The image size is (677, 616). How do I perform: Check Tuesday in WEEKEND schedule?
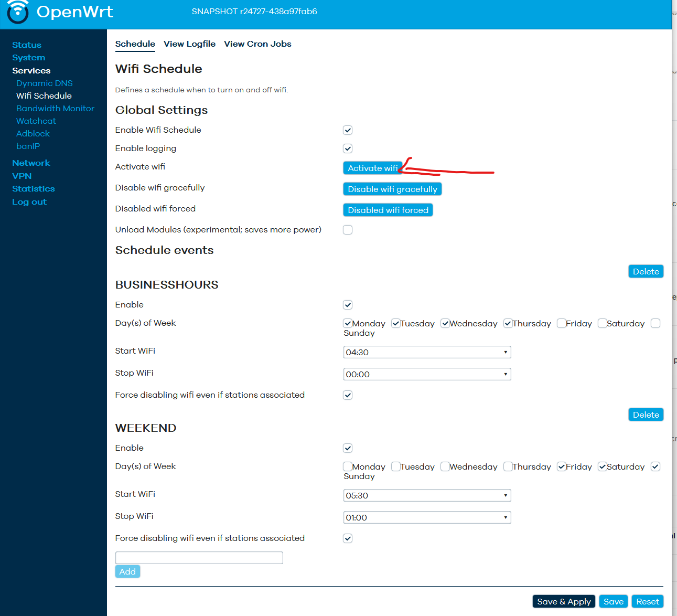coord(396,466)
